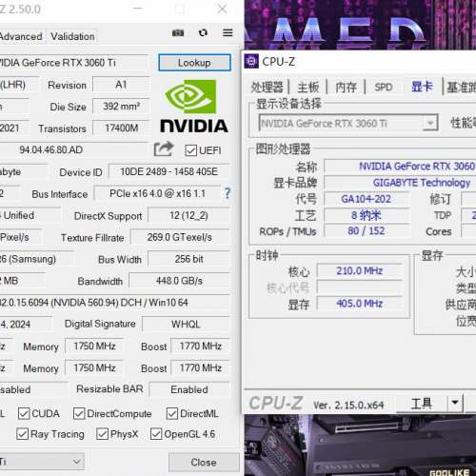This screenshot has width=476, height=476.
Task: Click the Bus Interface question mark icon
Action: 228,193
